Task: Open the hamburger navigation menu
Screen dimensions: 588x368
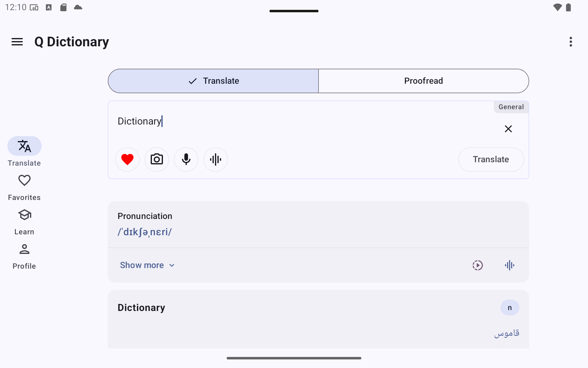Action: point(17,42)
